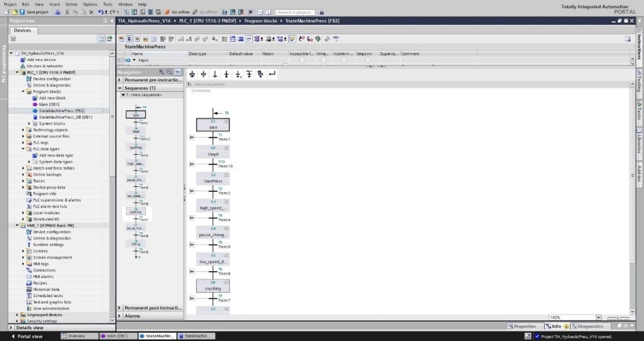This screenshot has height=341, width=644.
Task: Toggle the comment bubble toolbar icon
Action: (249, 39)
